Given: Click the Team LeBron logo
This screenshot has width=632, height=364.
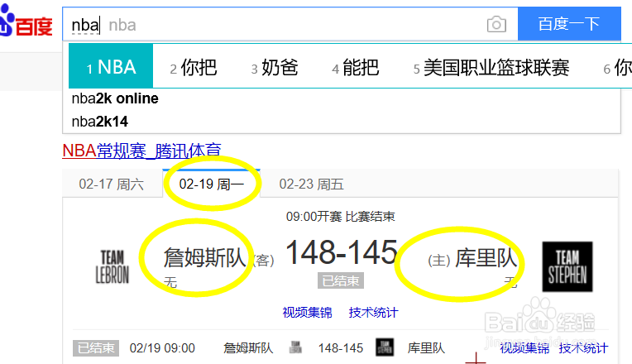Looking at the screenshot, I should 113,266.
